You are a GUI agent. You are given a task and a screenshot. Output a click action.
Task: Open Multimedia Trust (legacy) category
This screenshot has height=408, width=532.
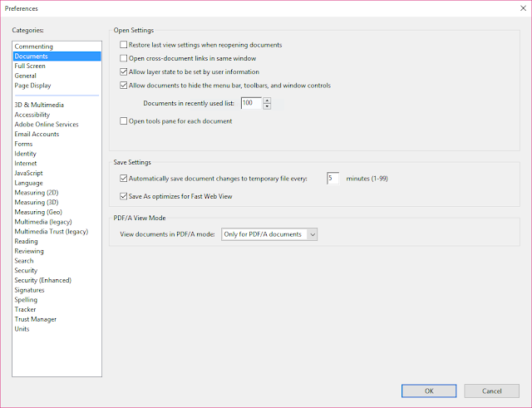(57, 231)
